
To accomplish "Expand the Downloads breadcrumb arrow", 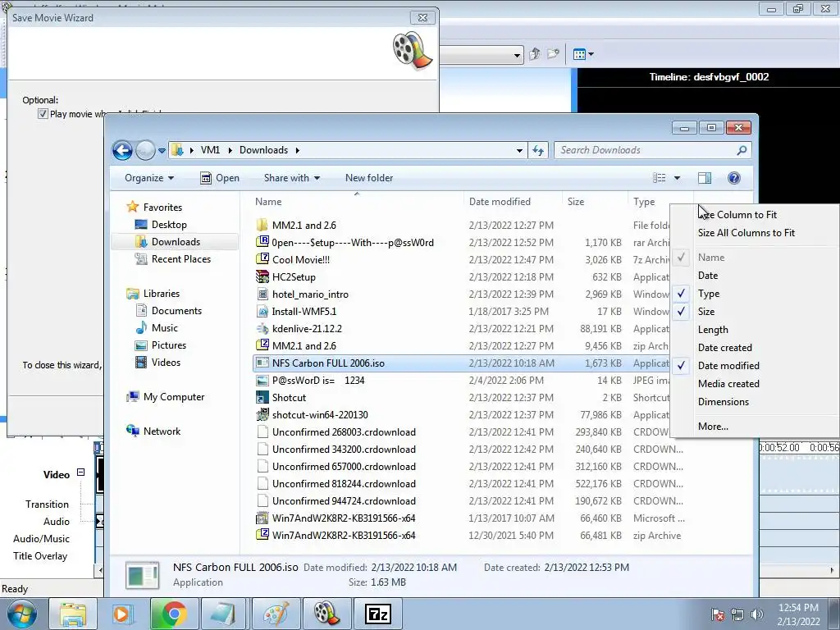I will tap(297, 151).
